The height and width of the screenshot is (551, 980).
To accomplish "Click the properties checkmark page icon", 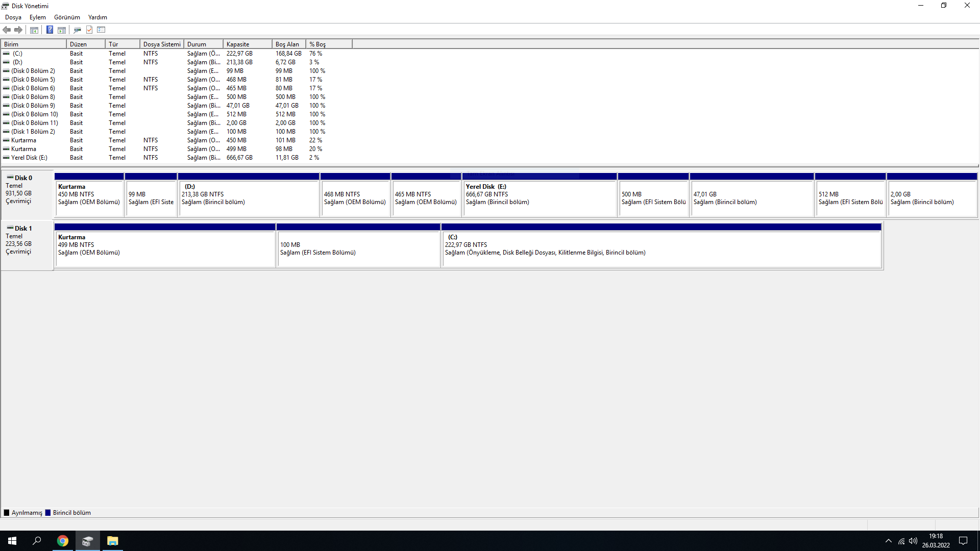I will tap(89, 30).
